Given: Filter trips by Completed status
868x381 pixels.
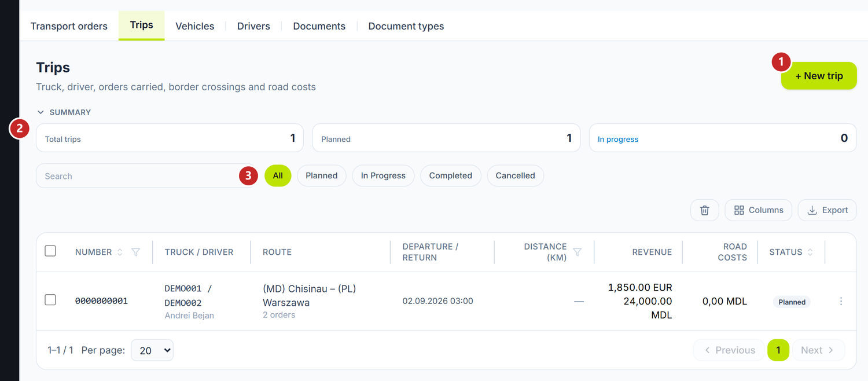Looking at the screenshot, I should coord(451,175).
